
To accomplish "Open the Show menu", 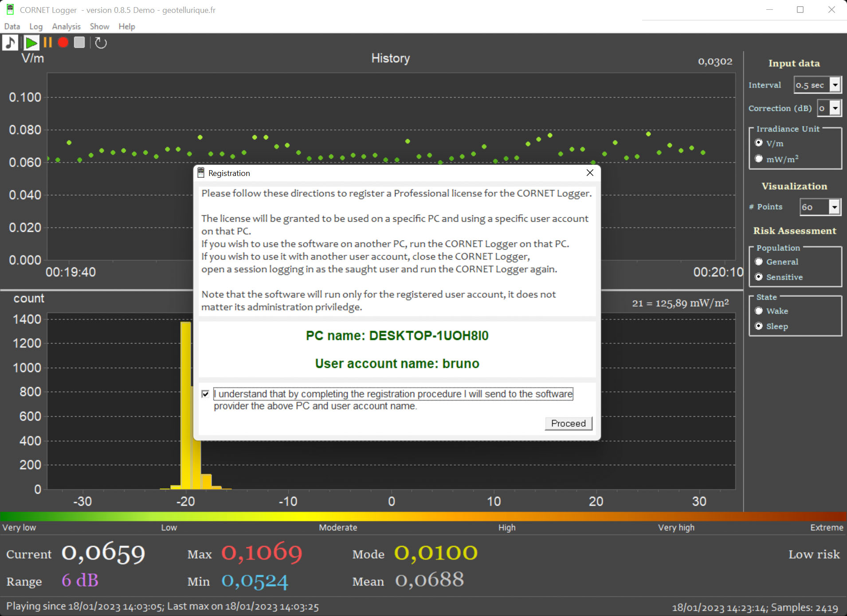I will 99,27.
